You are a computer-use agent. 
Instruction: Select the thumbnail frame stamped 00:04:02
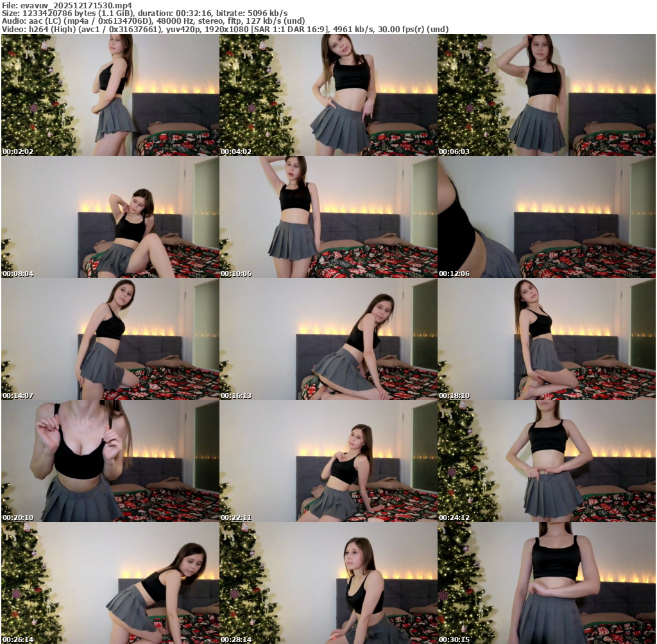point(328,95)
